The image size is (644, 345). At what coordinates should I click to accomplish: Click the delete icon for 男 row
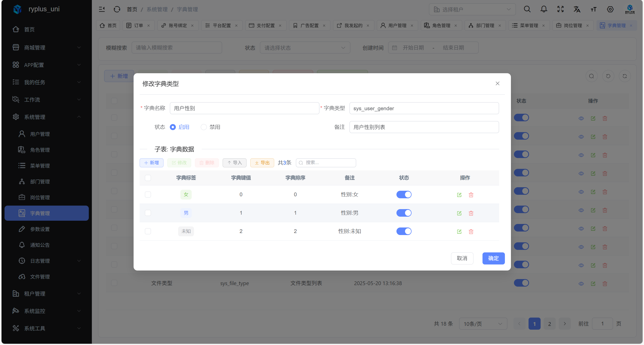[471, 213]
